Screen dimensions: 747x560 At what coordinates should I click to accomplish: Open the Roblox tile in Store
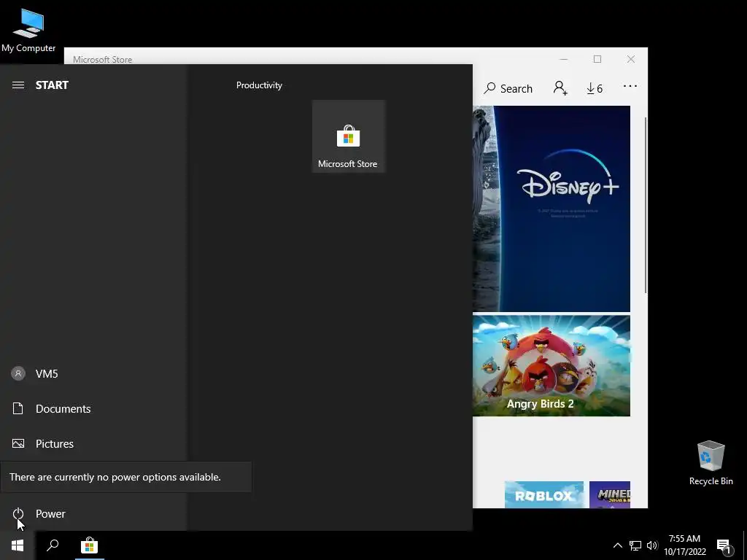(544, 495)
